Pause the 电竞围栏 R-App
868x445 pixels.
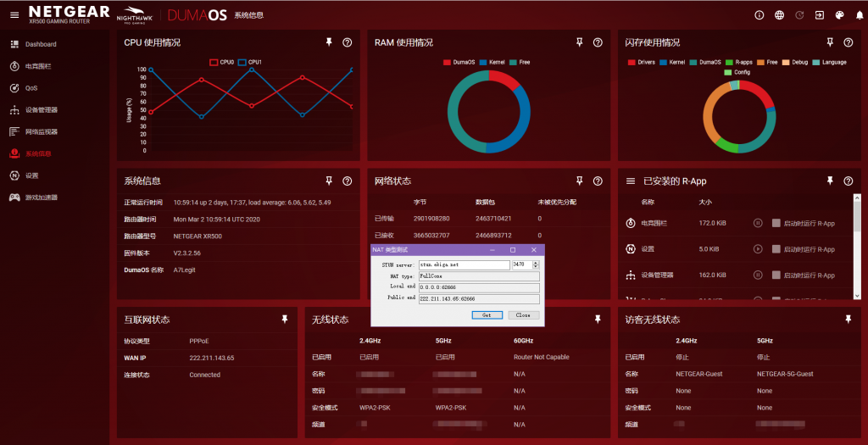(758, 223)
